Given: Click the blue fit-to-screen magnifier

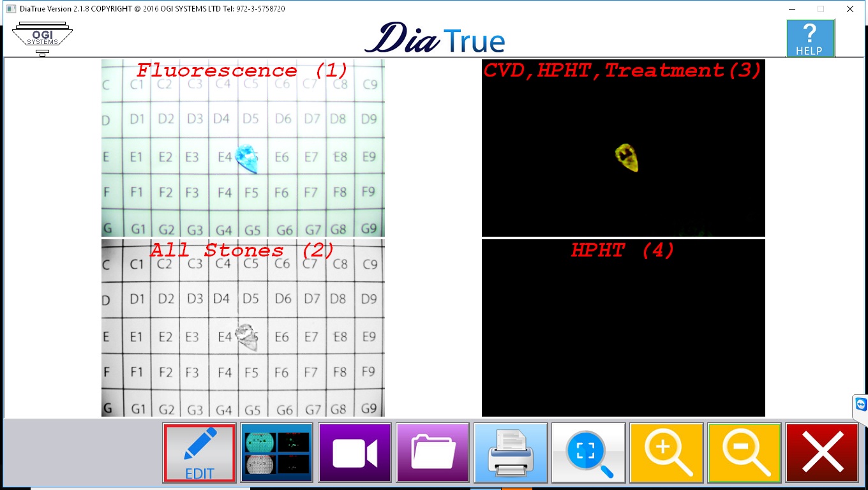Looking at the screenshot, I should click(x=588, y=452).
